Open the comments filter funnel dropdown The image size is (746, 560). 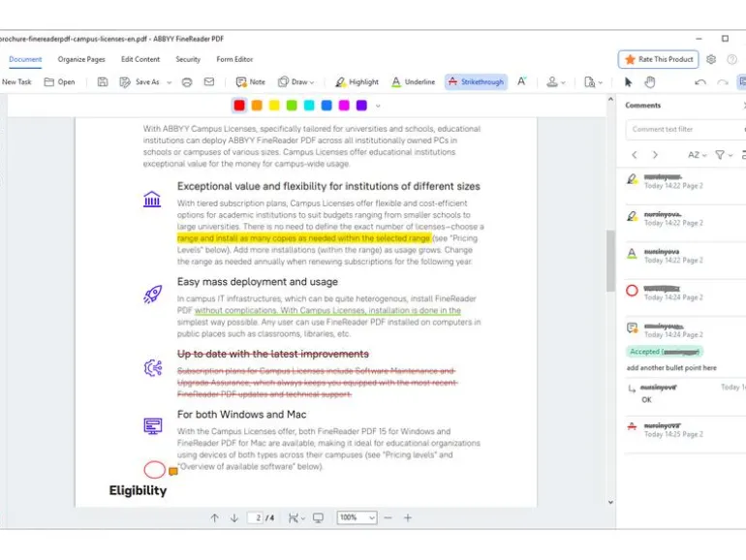point(724,155)
